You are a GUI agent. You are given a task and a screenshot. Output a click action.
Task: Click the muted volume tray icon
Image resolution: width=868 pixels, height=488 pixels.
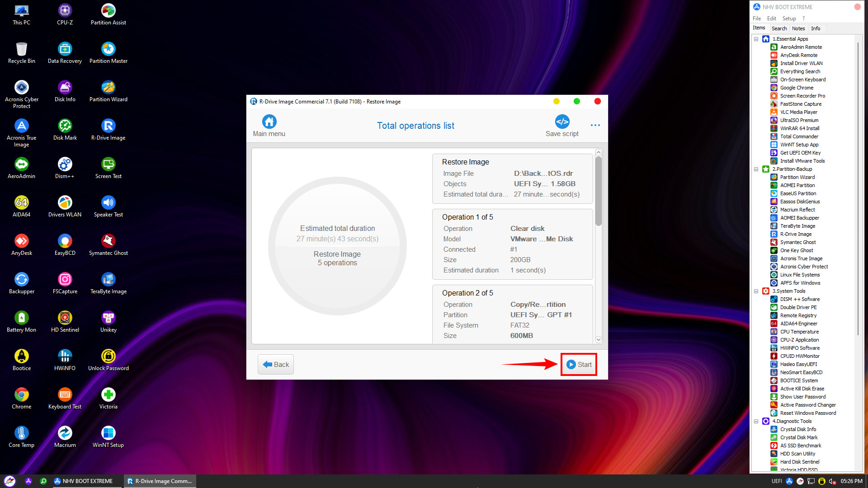(832, 481)
